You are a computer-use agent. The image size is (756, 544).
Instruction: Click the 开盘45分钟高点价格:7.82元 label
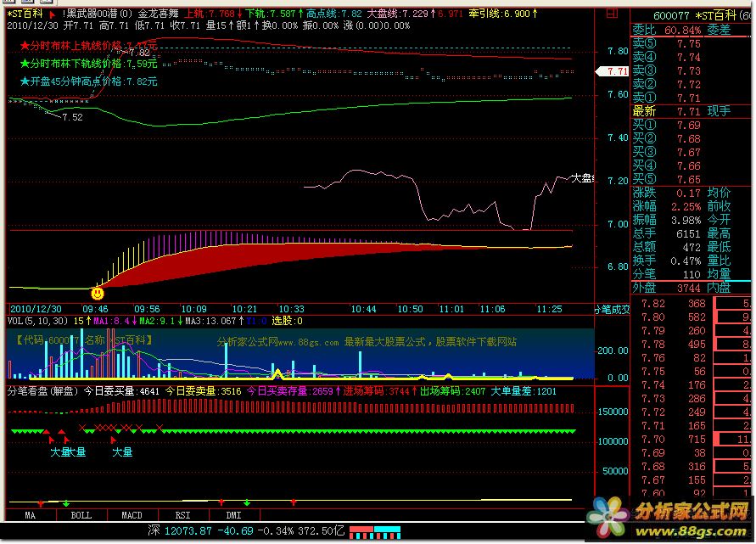click(x=89, y=81)
